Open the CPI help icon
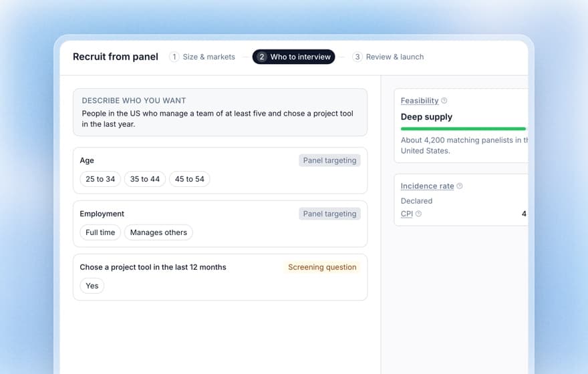The image size is (588, 374). [418, 214]
